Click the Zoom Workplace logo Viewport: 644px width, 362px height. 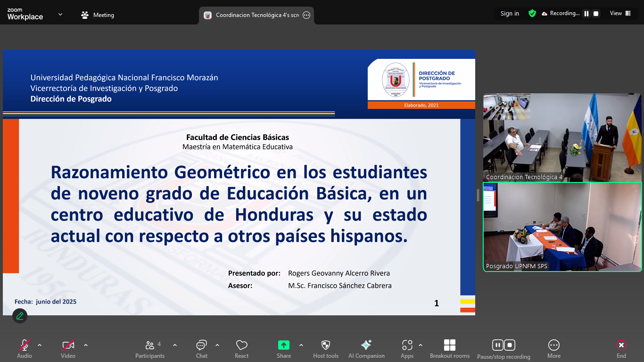click(x=25, y=14)
